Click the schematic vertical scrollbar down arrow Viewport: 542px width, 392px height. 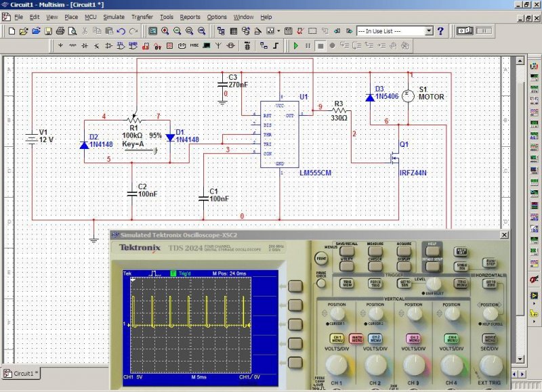click(520, 360)
